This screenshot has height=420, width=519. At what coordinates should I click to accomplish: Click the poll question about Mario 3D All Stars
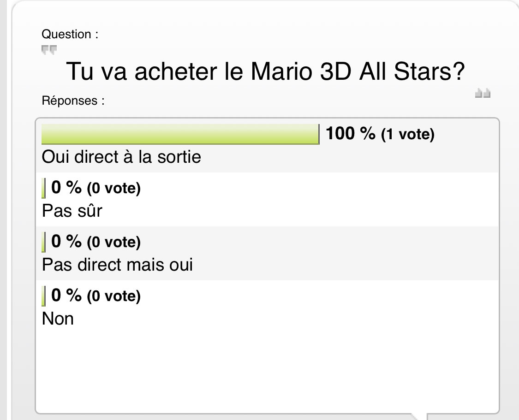pyautogui.click(x=265, y=72)
